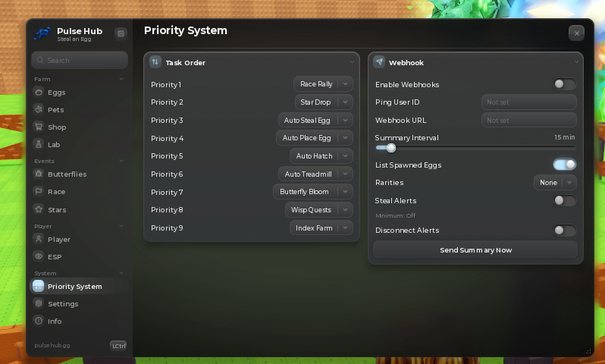This screenshot has width=605, height=364.
Task: Open the Race page
Action: 79,191
